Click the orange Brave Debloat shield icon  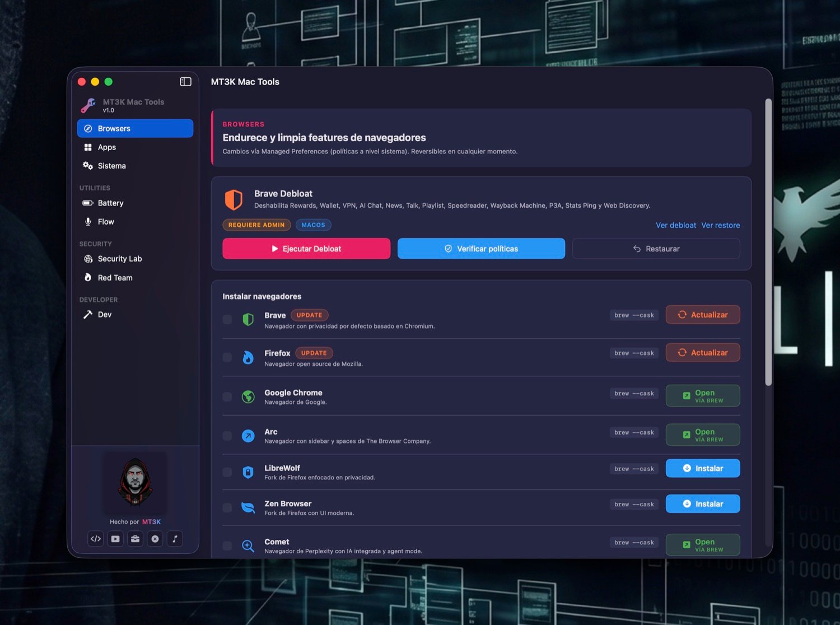tap(234, 199)
